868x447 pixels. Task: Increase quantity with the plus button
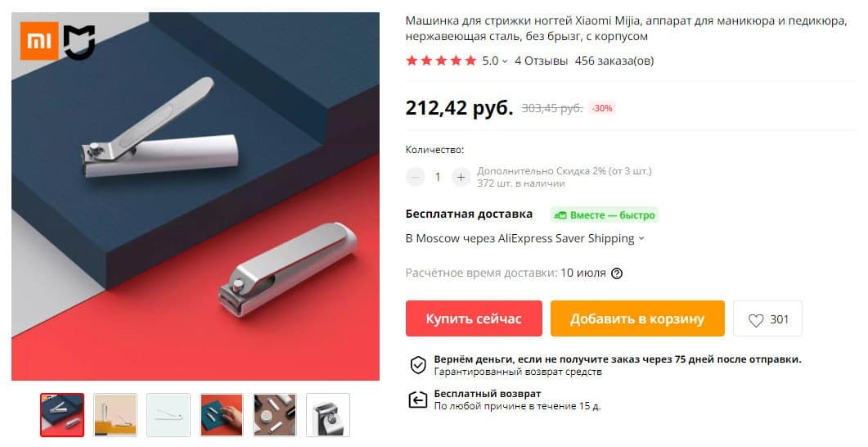tap(461, 177)
